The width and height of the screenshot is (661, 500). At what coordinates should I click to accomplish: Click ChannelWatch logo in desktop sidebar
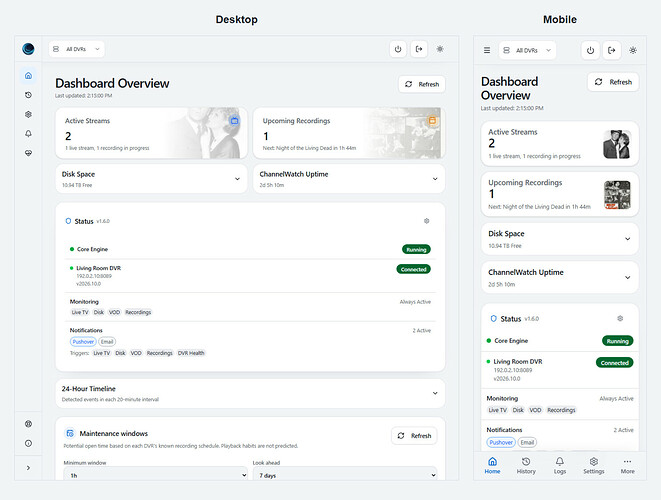point(28,49)
